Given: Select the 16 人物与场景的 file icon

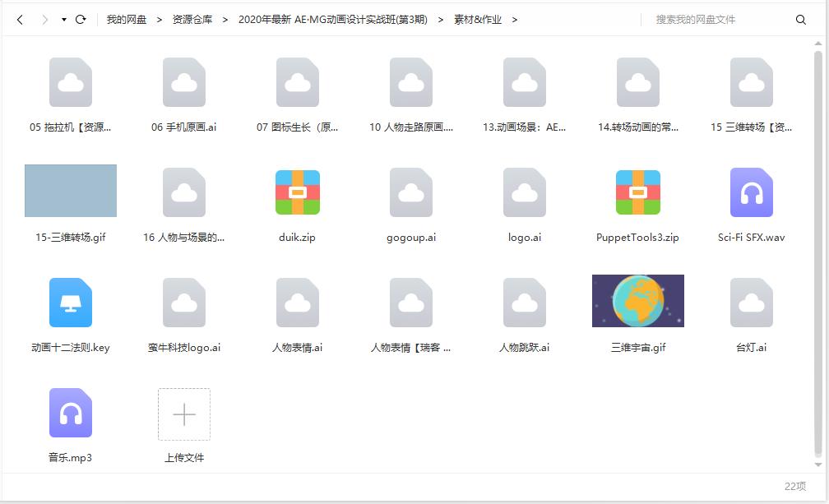Looking at the screenshot, I should (184, 192).
